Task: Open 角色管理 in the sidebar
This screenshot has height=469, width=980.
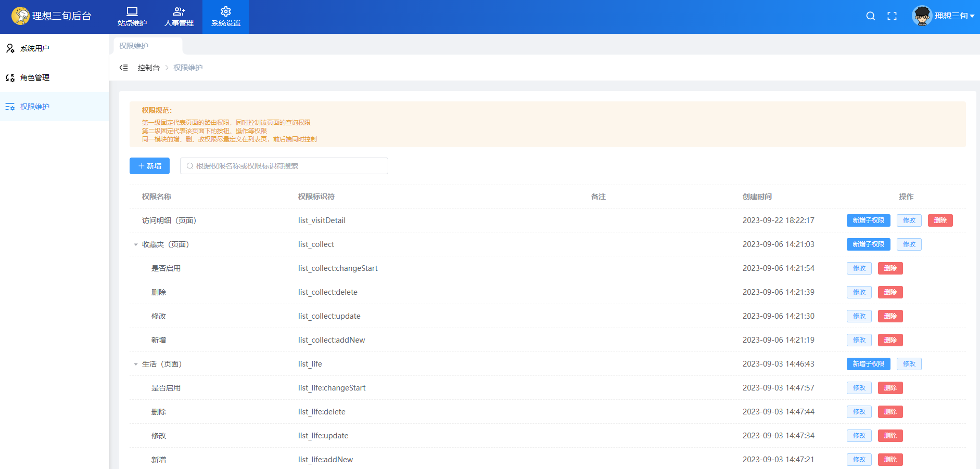Action: point(35,77)
